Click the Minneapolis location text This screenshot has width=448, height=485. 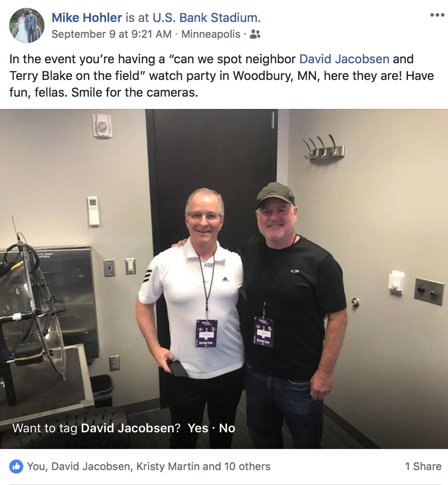211,34
